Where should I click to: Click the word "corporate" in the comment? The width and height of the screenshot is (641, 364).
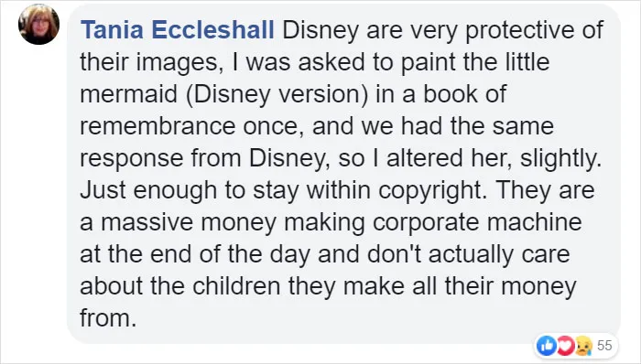click(x=425, y=223)
